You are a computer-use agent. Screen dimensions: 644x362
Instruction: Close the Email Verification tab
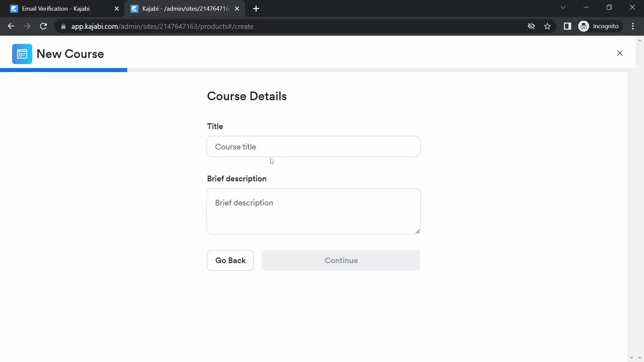[117, 9]
